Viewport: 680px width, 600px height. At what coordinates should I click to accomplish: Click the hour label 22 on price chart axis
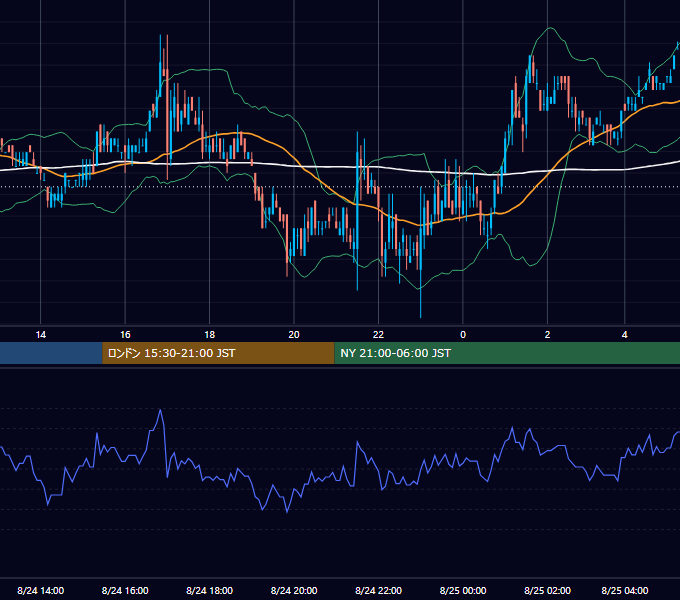[x=379, y=335]
